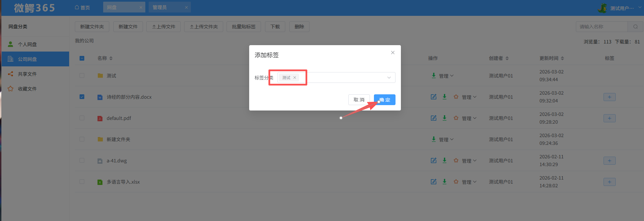Check the 新建文件夹 row checkbox
The height and width of the screenshot is (221, 644).
[82, 139]
